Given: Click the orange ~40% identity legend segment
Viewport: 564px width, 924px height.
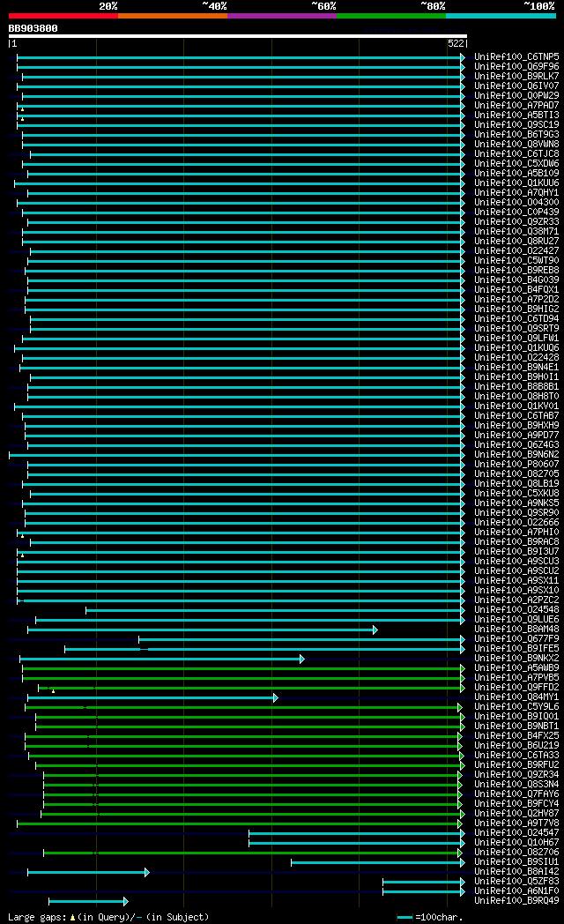Looking at the screenshot, I should (173, 16).
